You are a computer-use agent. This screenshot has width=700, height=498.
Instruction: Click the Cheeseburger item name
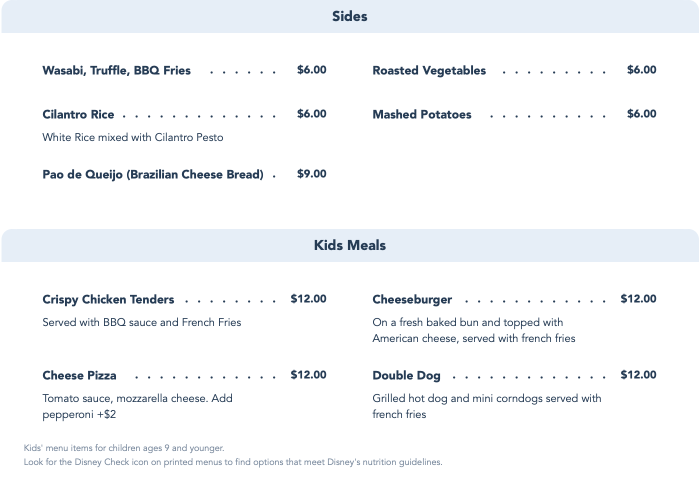[x=412, y=300]
